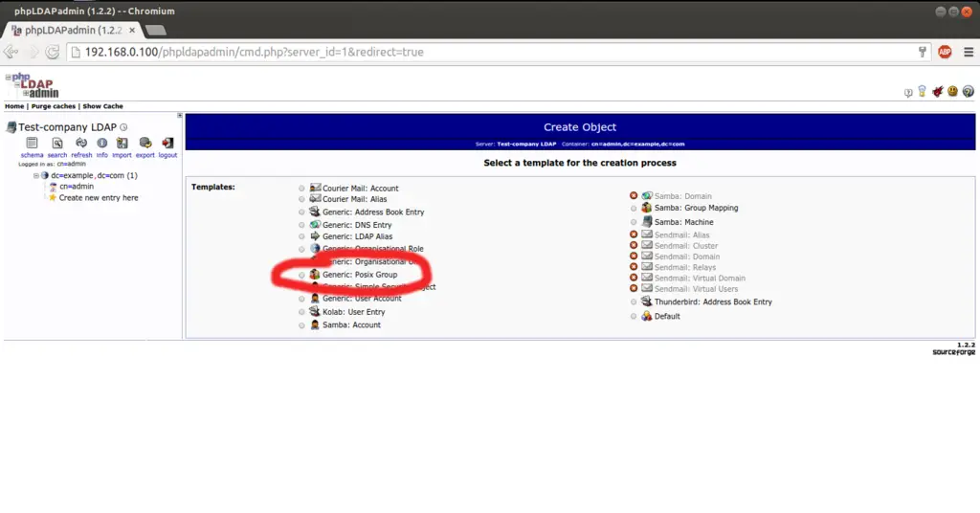Screen dimensions: 980x513
Task: Click the schema text link
Action: [x=32, y=155]
